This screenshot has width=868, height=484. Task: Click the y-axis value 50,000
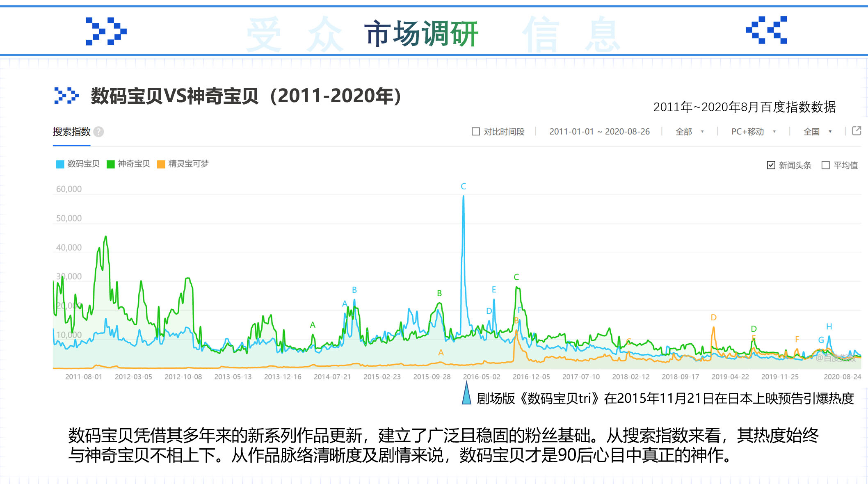tap(69, 219)
